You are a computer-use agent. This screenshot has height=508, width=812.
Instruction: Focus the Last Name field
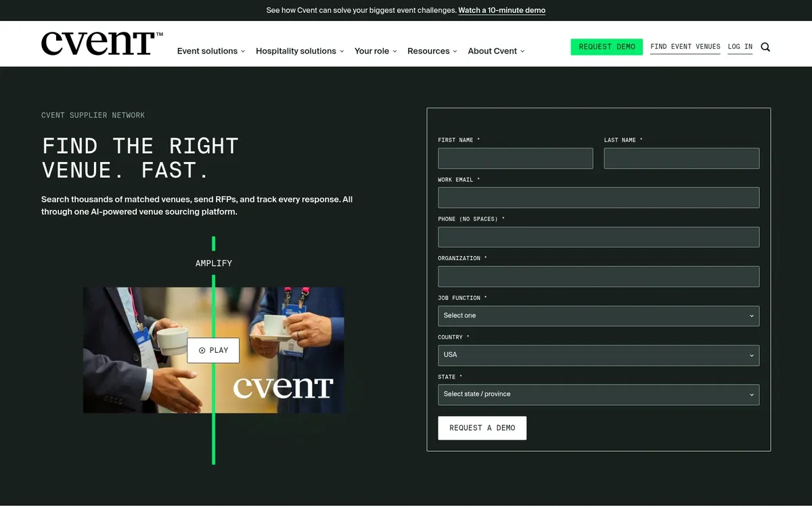tap(681, 158)
